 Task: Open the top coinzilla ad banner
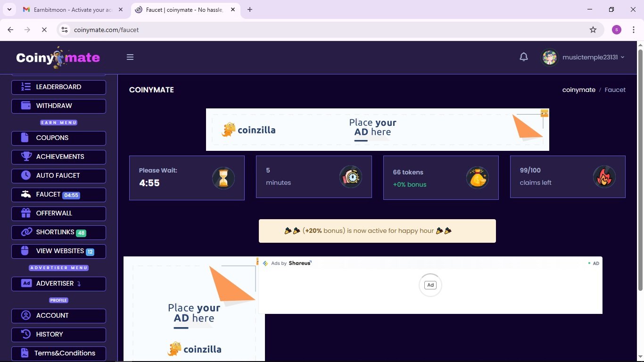click(378, 130)
